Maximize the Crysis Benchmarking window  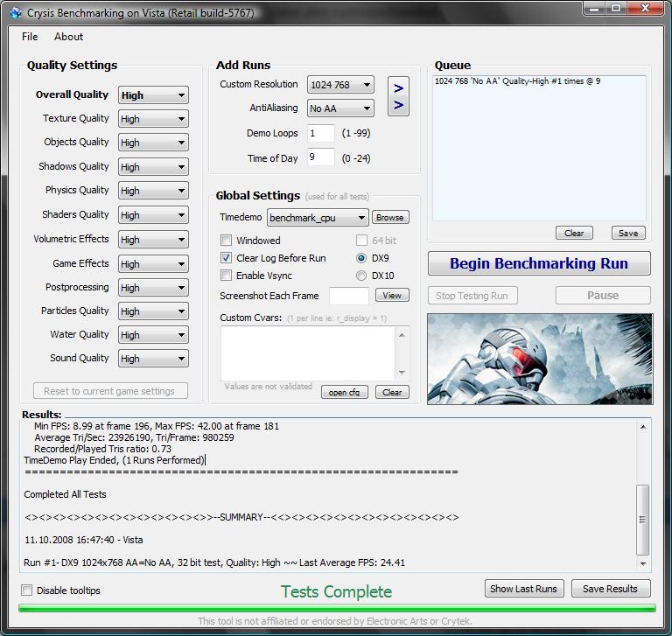point(616,8)
